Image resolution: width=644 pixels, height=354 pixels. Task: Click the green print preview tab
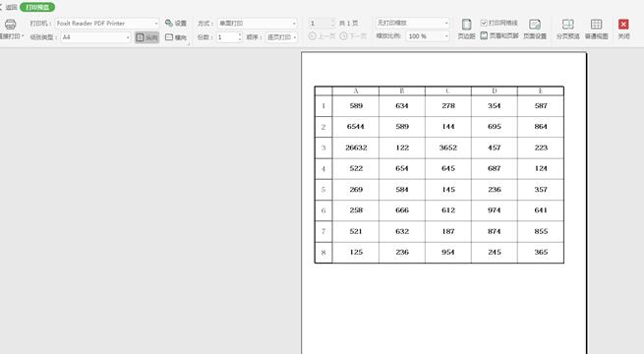[37, 8]
